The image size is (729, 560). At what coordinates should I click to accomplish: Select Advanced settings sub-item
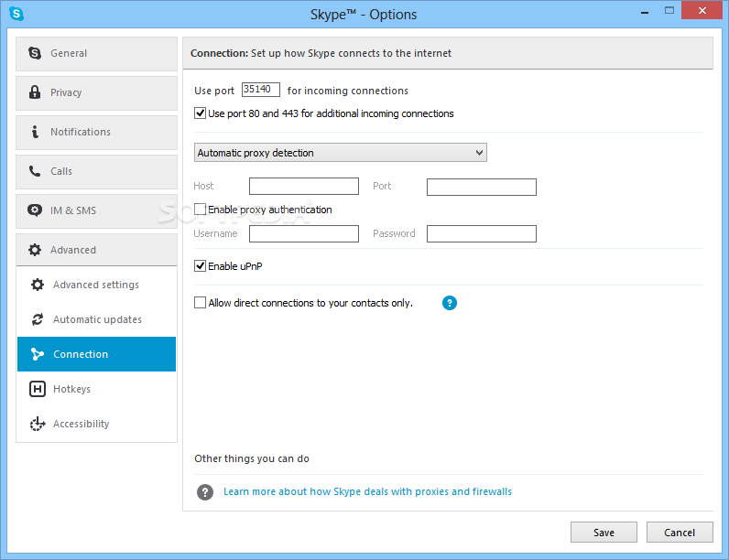point(97,285)
